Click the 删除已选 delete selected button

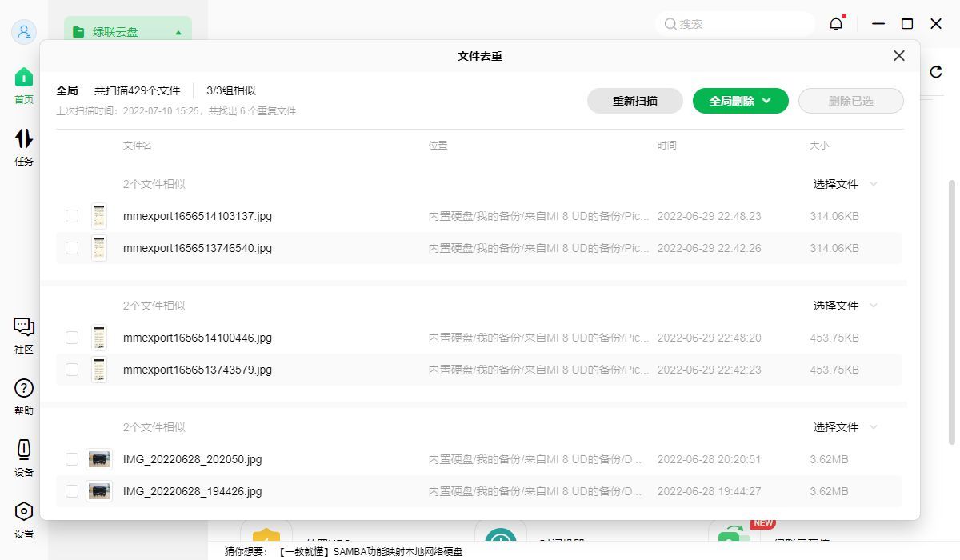[850, 101]
